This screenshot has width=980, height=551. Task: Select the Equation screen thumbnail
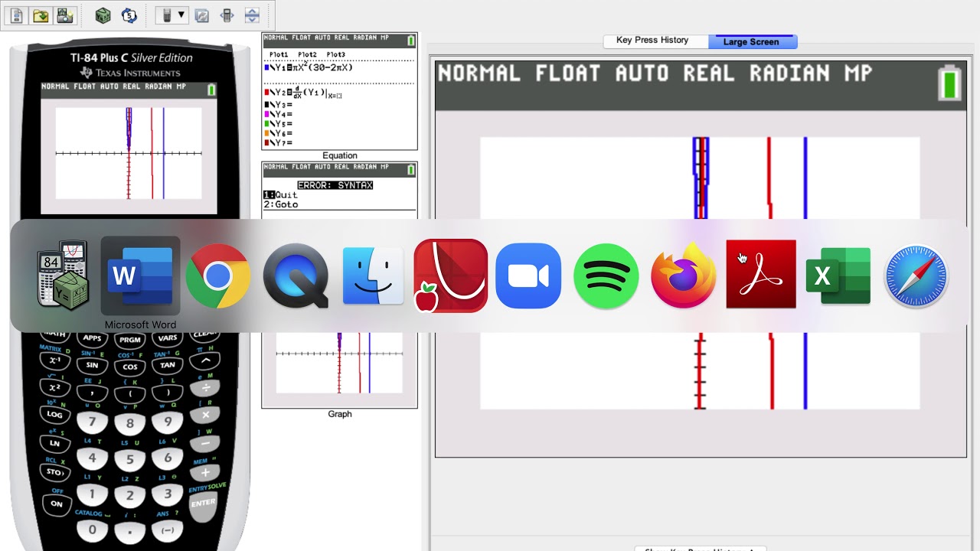[340, 92]
